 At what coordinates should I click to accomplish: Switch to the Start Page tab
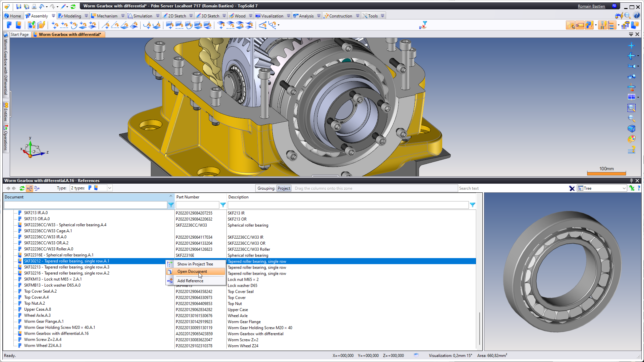click(x=19, y=35)
